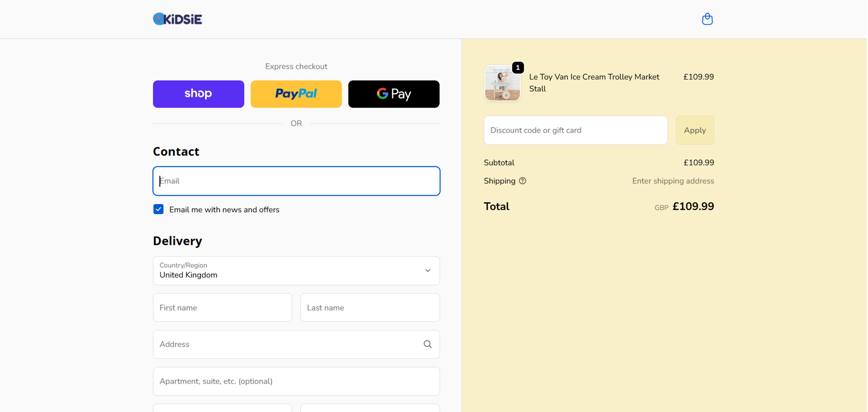The height and width of the screenshot is (412, 868).
Task: Focus the Discount code or gift card field
Action: pos(575,130)
